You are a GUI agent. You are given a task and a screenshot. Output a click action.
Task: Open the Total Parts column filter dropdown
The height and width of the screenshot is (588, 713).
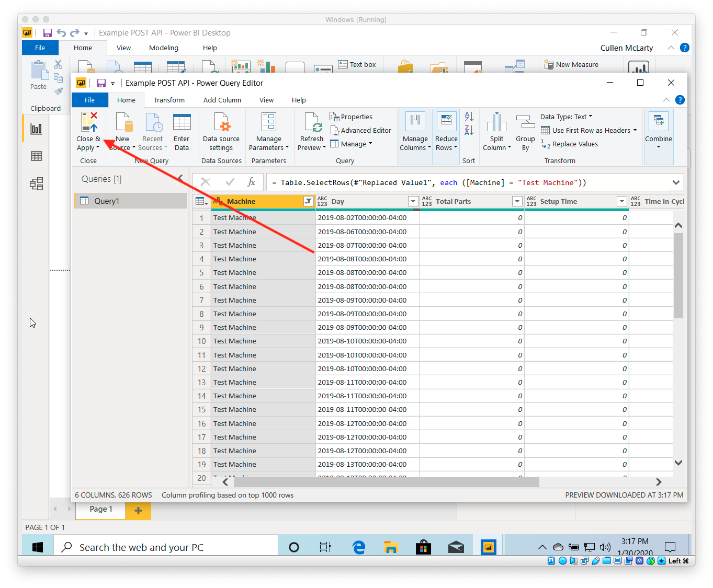point(517,201)
